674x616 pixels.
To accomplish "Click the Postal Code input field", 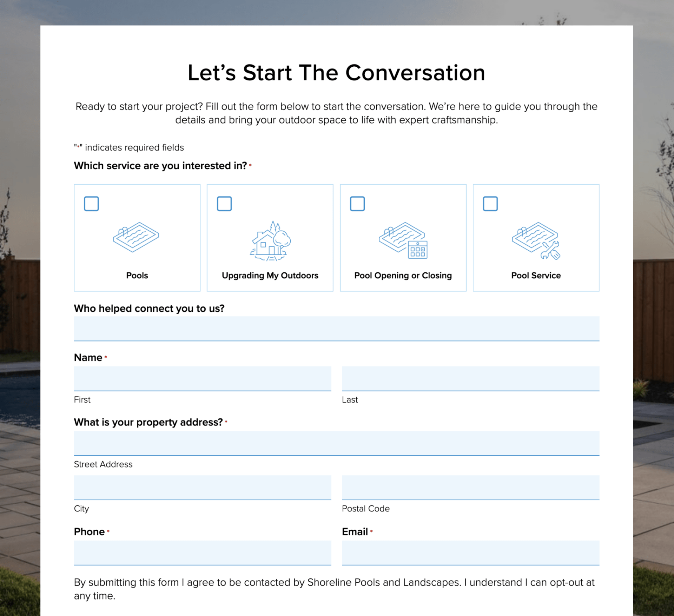I will click(470, 487).
